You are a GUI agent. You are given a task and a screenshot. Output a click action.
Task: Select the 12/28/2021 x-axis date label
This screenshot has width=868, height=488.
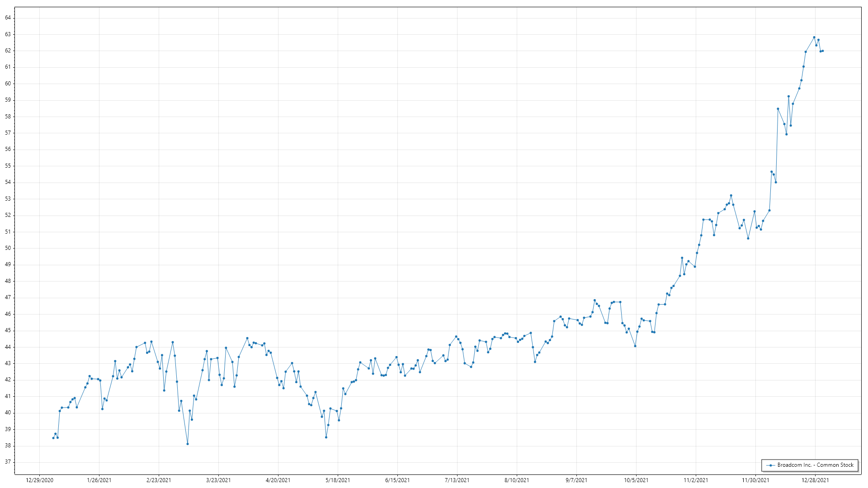click(x=815, y=480)
